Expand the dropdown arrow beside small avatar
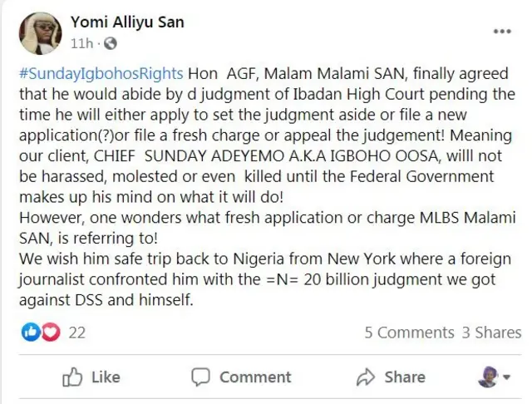This screenshot has width=532, height=404. (x=505, y=377)
